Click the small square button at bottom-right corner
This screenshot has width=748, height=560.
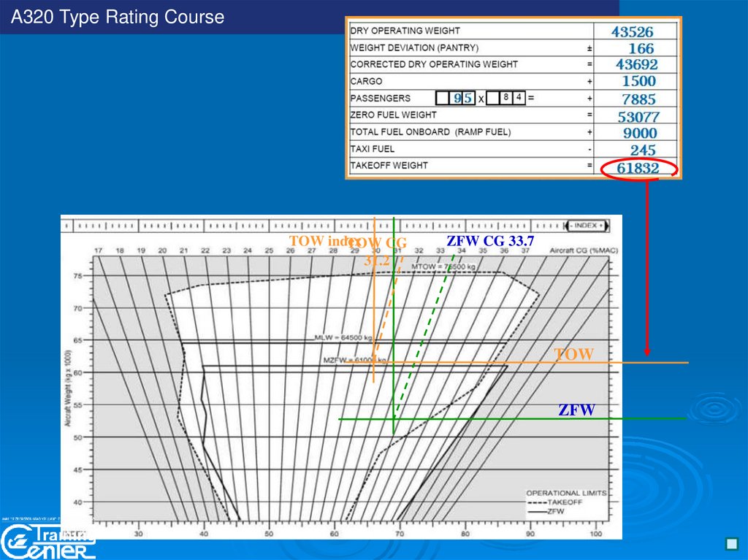[730, 545]
